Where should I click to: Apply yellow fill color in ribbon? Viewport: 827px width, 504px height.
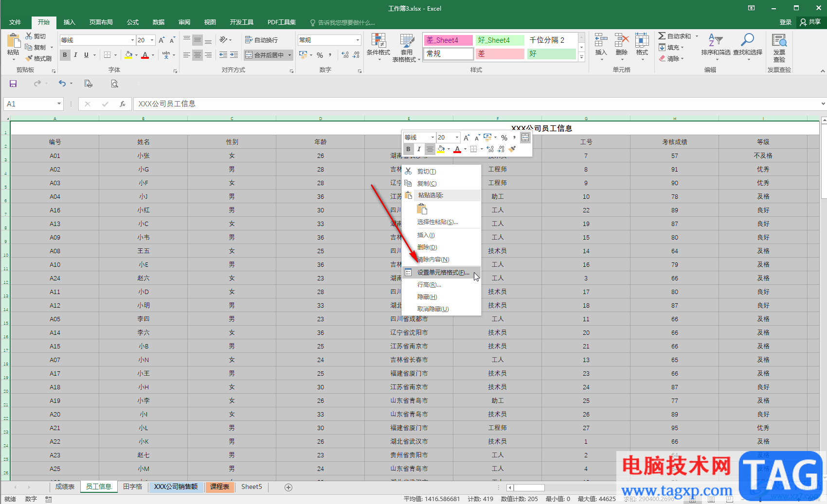click(x=128, y=55)
